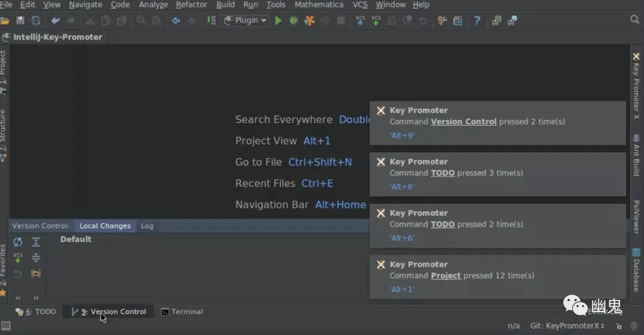Click the Version Control link in notification
Screen dimensions: 644x335
click(463, 121)
